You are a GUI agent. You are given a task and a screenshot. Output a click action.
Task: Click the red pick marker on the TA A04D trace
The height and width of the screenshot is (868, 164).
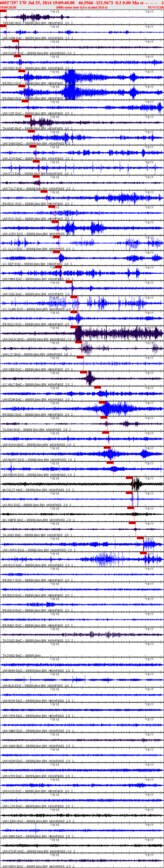(x=28, y=116)
